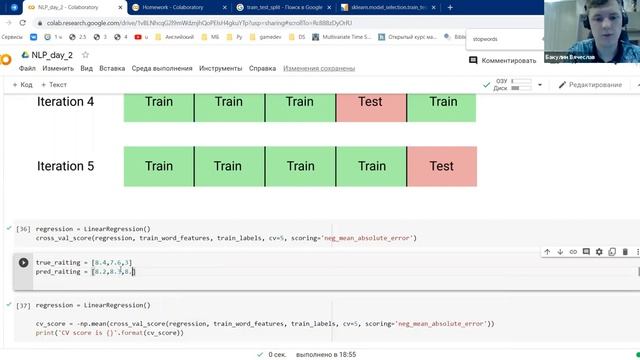Open the YouTube bookmark icon
This screenshot has width=640, height=360.
(x=138, y=37)
